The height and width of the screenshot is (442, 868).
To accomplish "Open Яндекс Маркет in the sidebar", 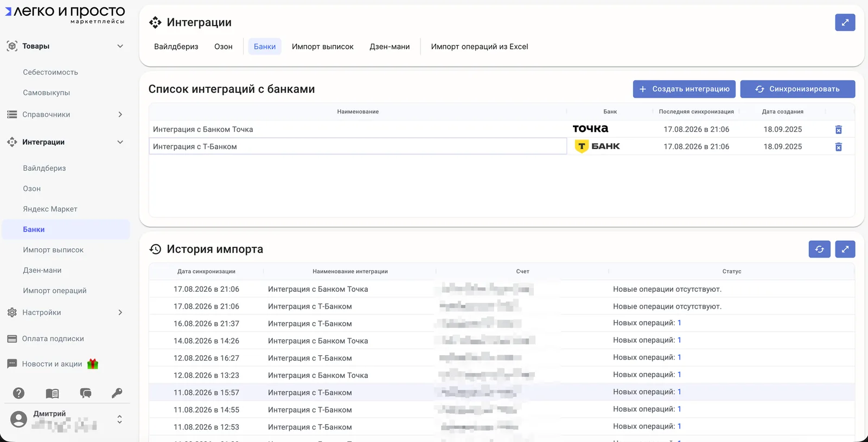I will pyautogui.click(x=50, y=209).
